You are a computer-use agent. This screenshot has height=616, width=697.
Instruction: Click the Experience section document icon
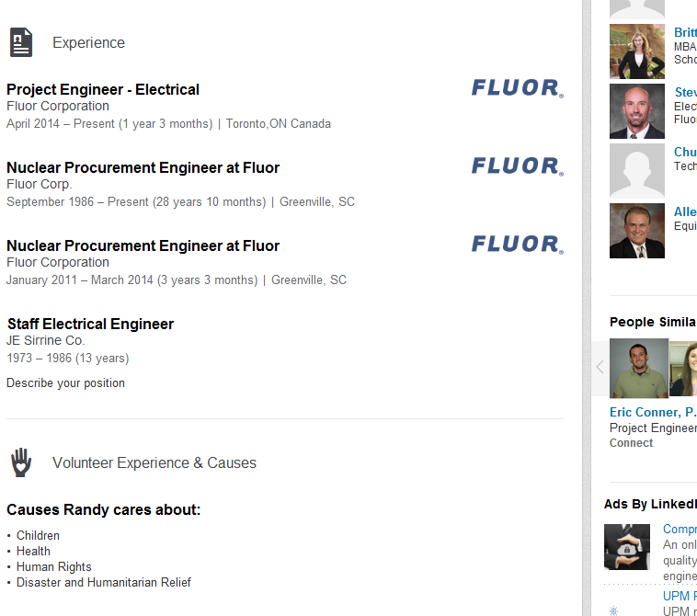[x=21, y=42]
